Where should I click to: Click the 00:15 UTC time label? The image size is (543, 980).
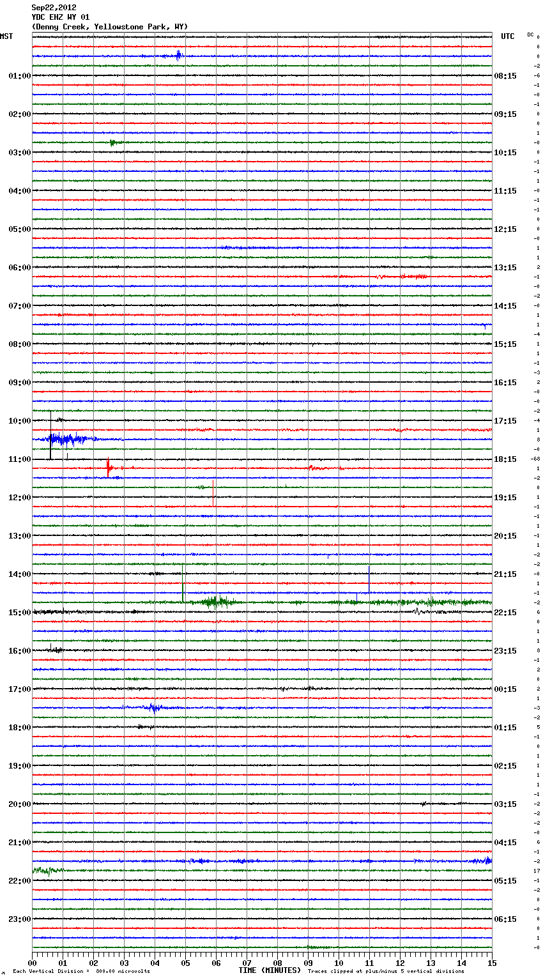coord(505,689)
